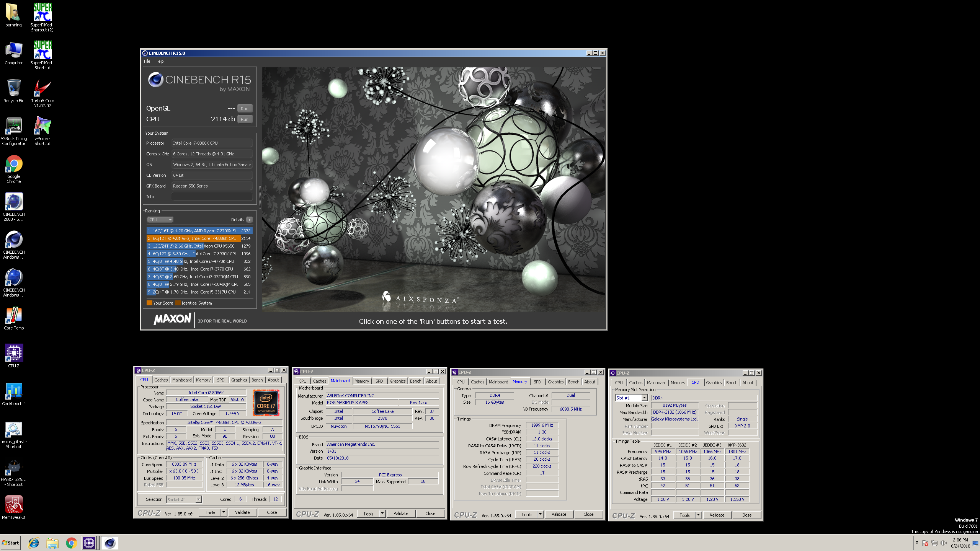The height and width of the screenshot is (551, 980).
Task: Click the DRAM Frequency 1999.6 MHz value
Action: (542, 425)
